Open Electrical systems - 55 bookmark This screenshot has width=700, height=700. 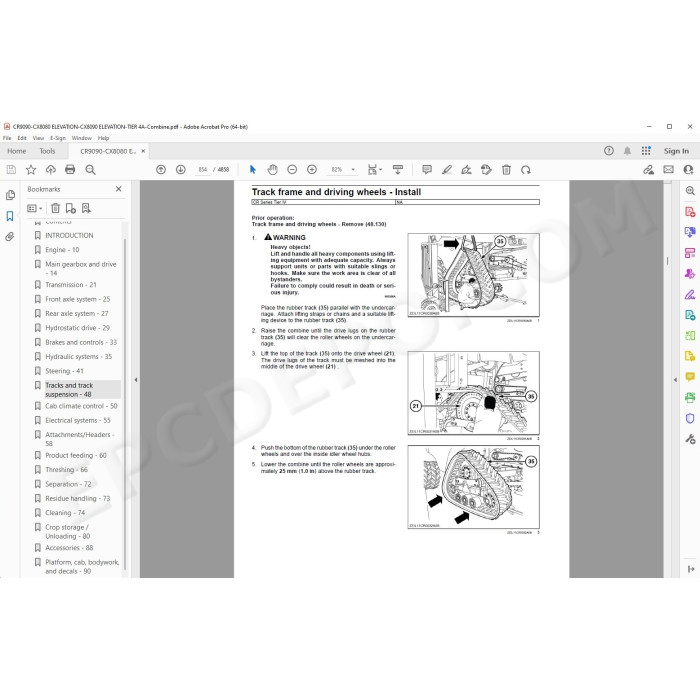[x=78, y=420]
